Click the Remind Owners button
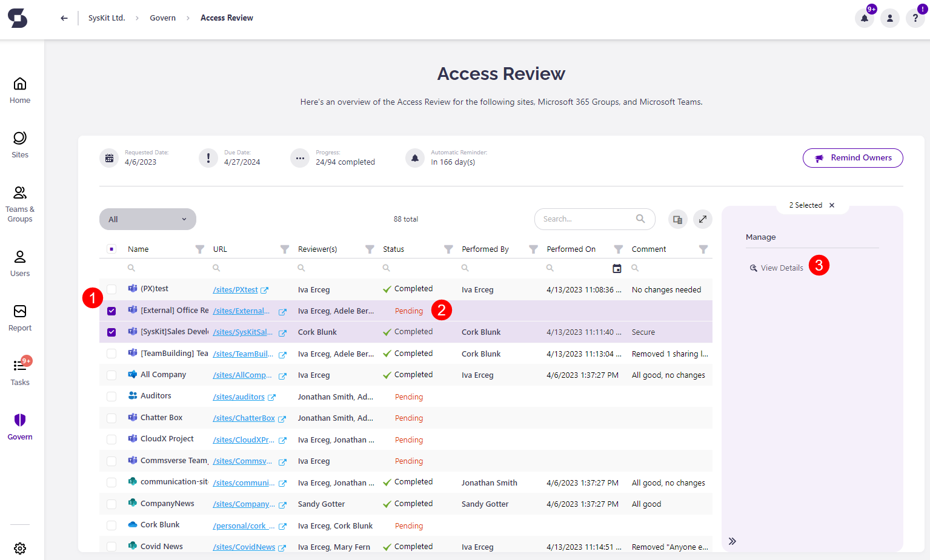The image size is (930, 560). [852, 158]
